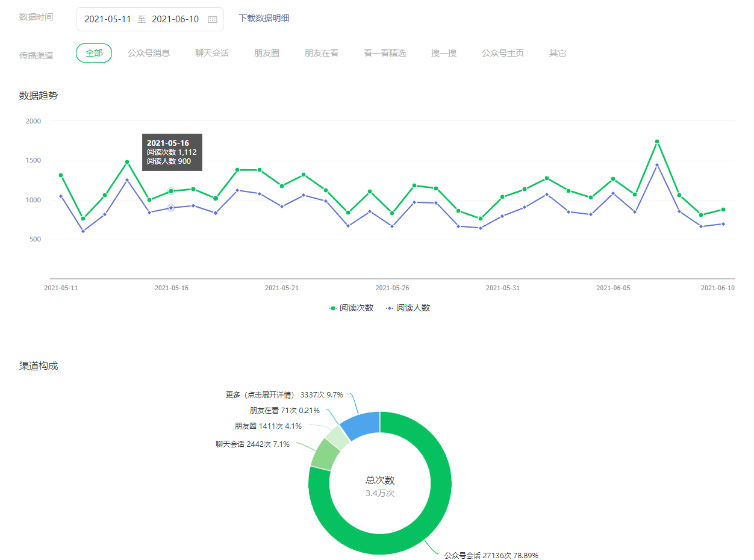Click 下载数据明细 download link
Viewport: 754px width, 560px height.
pyautogui.click(x=264, y=18)
